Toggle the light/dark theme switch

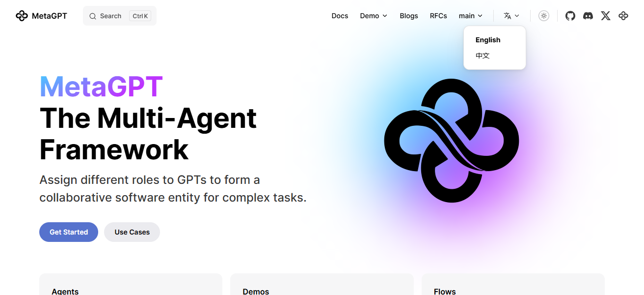point(544,16)
